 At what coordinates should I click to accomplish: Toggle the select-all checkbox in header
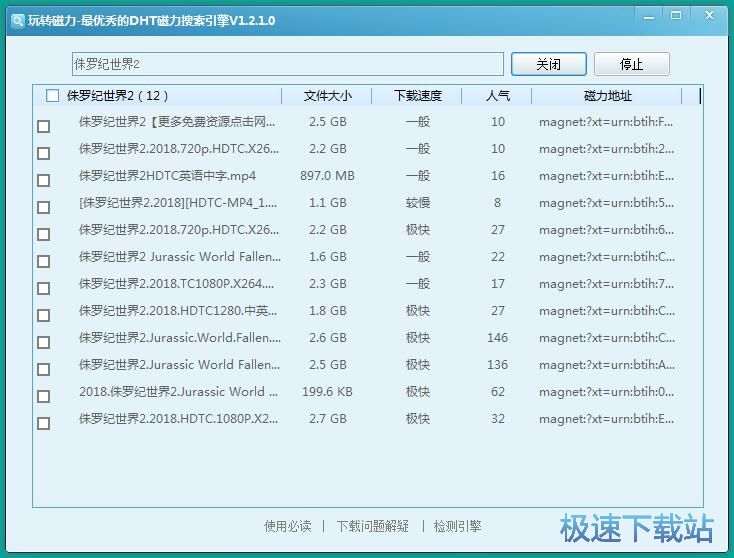point(53,96)
